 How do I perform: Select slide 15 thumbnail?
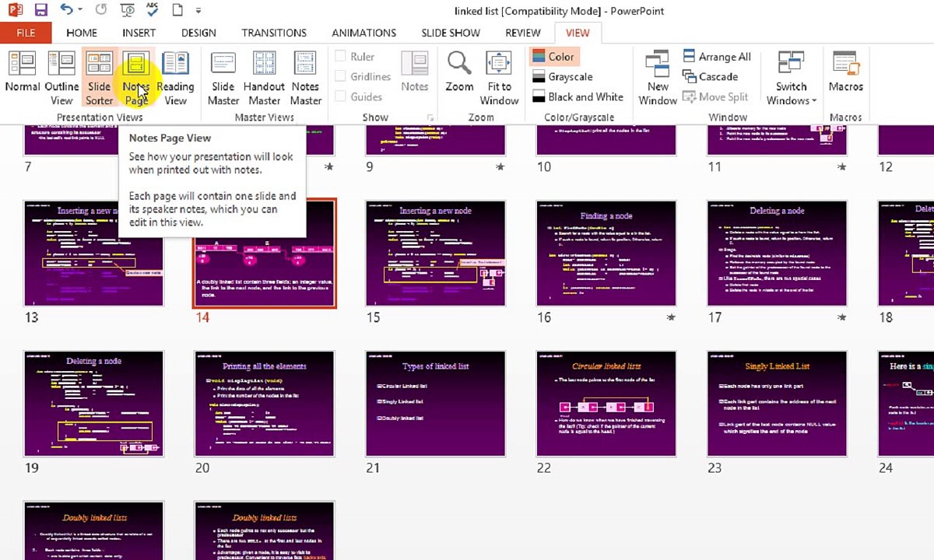[x=436, y=254]
